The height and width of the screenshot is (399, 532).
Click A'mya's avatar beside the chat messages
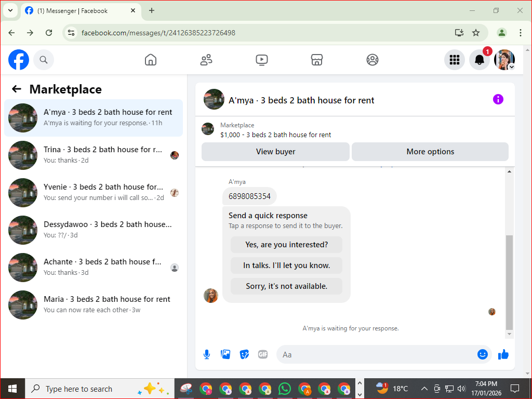(x=211, y=296)
